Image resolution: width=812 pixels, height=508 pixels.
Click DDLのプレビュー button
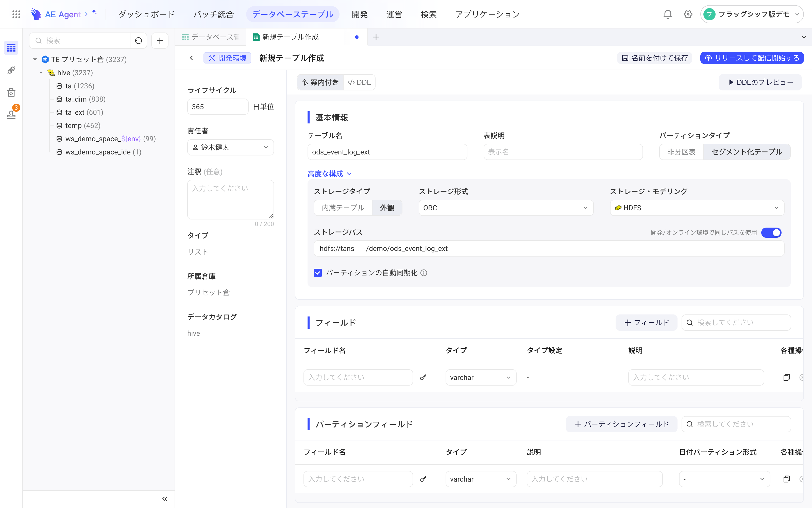coord(760,82)
